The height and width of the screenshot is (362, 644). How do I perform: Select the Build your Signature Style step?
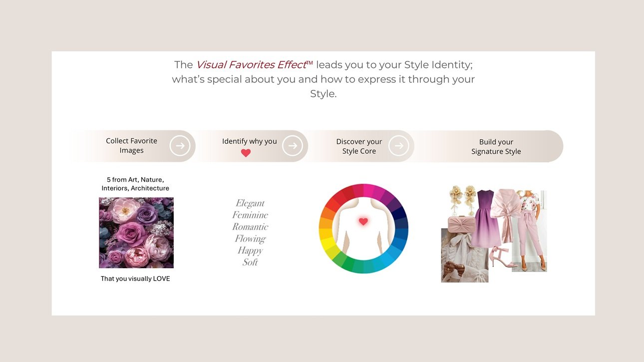(496, 146)
